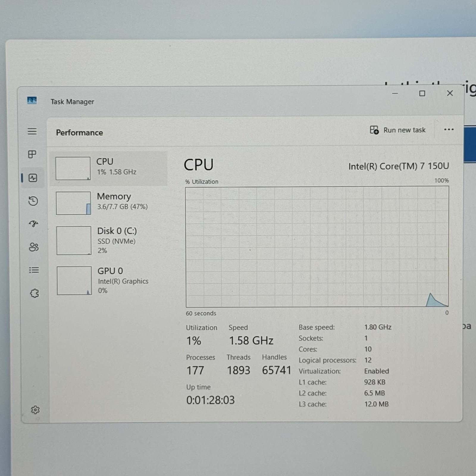Select the Performance page icon in sidebar
The height and width of the screenshot is (476, 476).
[x=33, y=178]
